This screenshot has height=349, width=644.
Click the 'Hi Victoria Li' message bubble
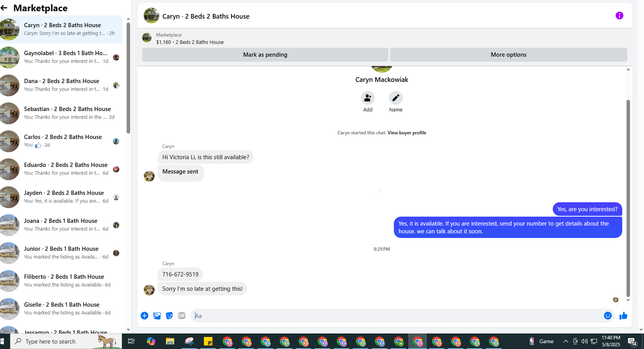tap(205, 157)
